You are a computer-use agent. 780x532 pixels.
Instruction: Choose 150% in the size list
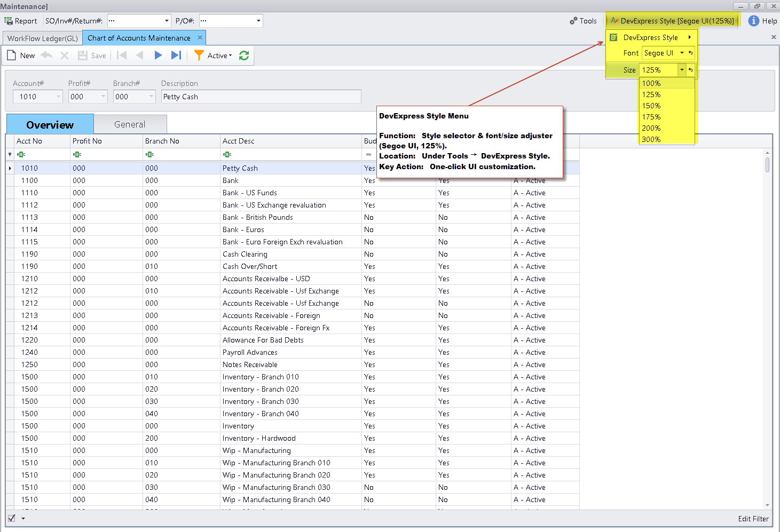[x=651, y=106]
